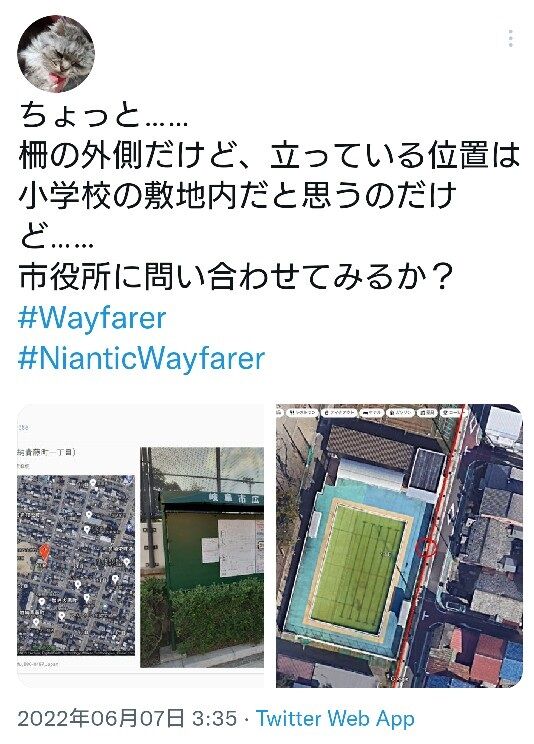
Task: Click the white pin nearest the map's bottom-left corner
Action: [36, 622]
